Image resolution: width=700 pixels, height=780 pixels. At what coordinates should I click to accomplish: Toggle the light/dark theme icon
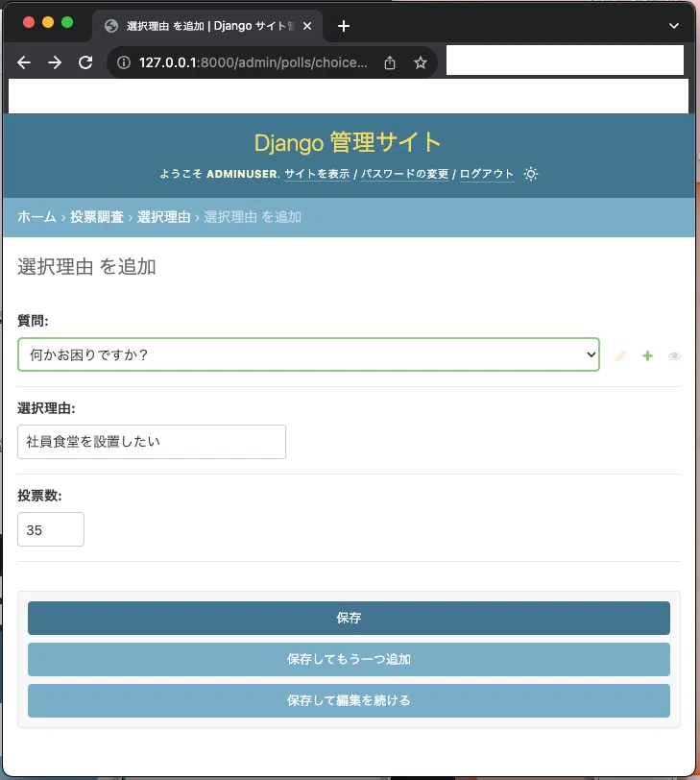point(531,174)
